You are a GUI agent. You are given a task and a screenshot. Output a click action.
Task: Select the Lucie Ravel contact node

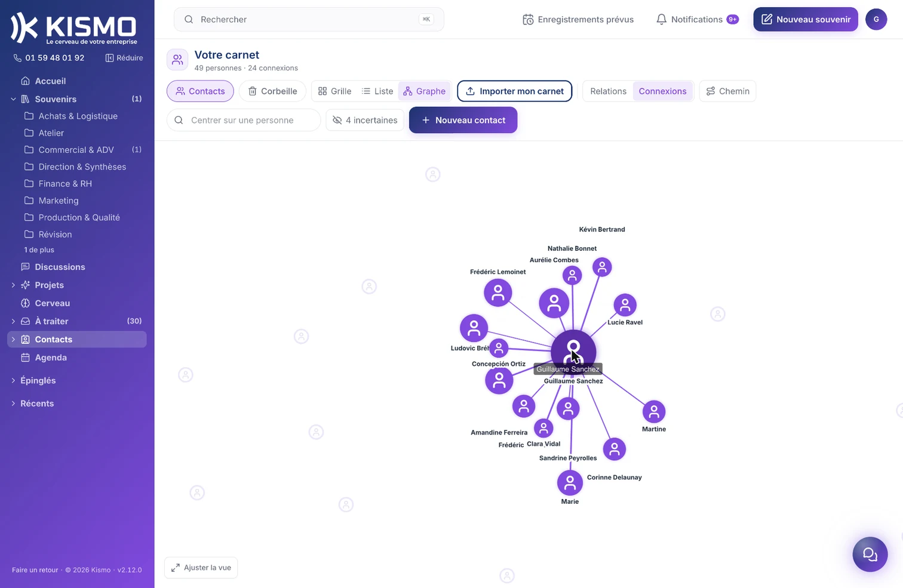625,305
